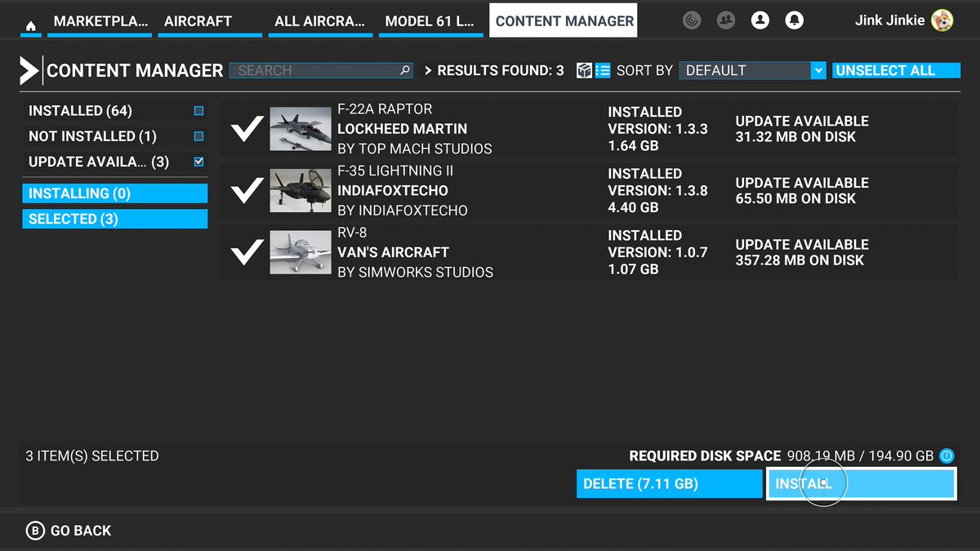This screenshot has width=980, height=551.
Task: Click the Required Disk Space value
Action: (x=860, y=456)
